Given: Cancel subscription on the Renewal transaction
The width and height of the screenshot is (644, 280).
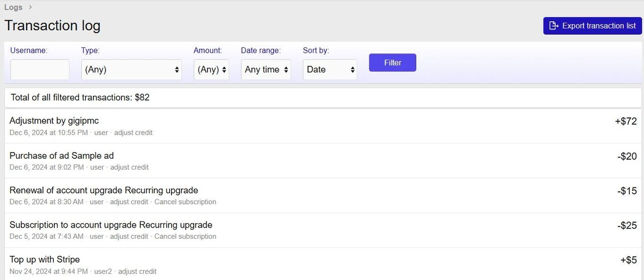Looking at the screenshot, I should pyautogui.click(x=185, y=202).
